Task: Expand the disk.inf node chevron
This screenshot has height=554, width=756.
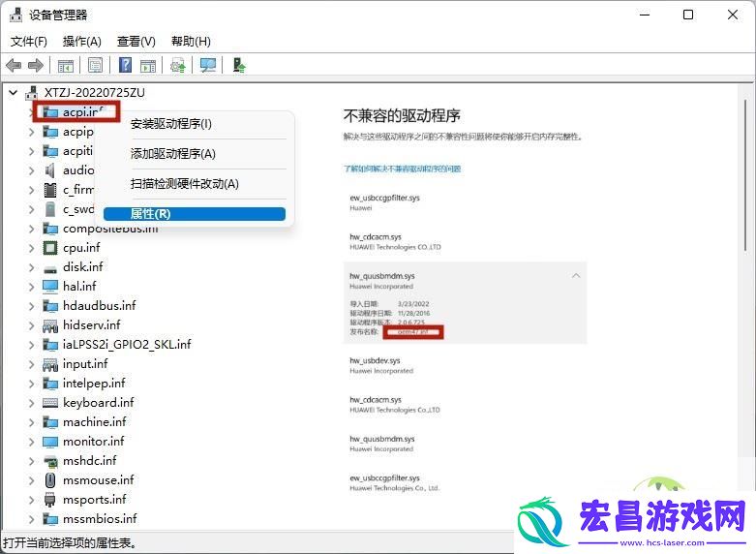Action: pos(31,267)
